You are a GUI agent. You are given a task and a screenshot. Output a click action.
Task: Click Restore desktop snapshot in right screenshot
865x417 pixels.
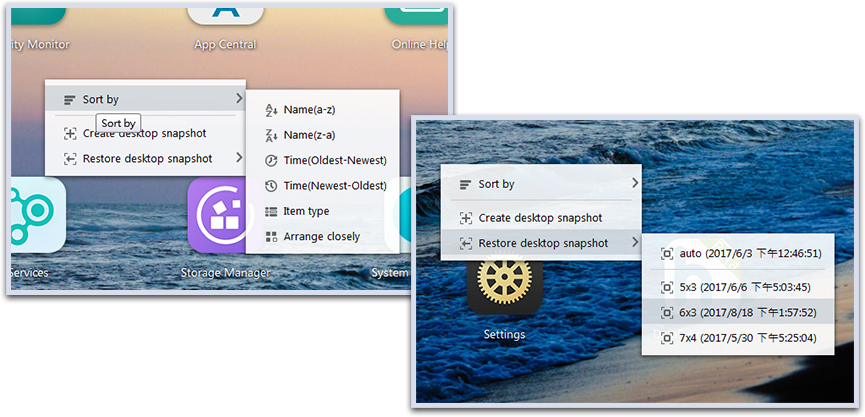(541, 243)
